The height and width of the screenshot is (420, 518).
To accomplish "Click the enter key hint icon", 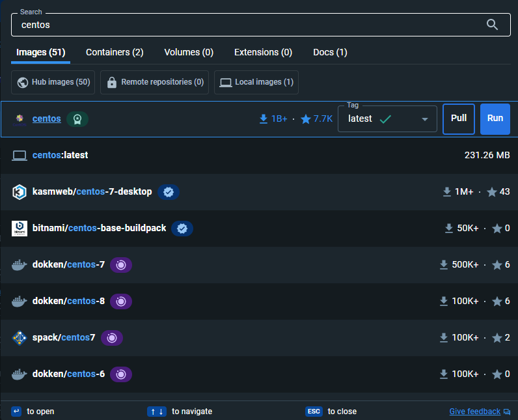I will pos(16,412).
